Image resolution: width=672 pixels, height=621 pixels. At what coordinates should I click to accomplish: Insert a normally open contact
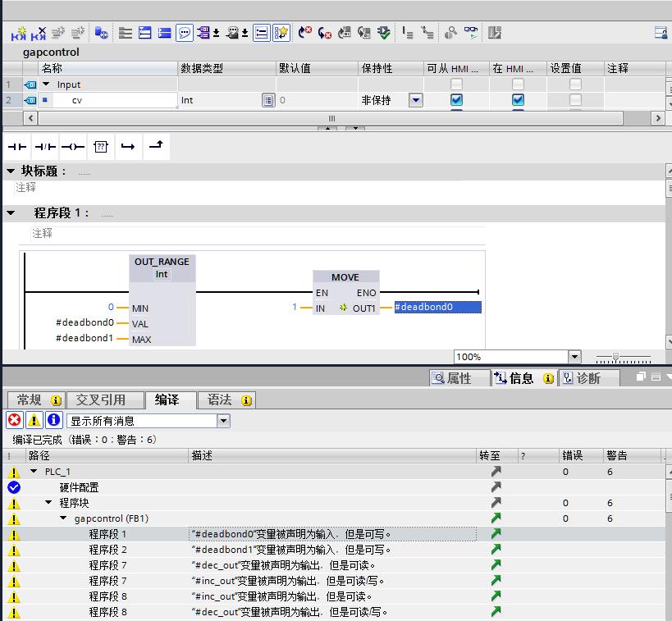[17, 147]
